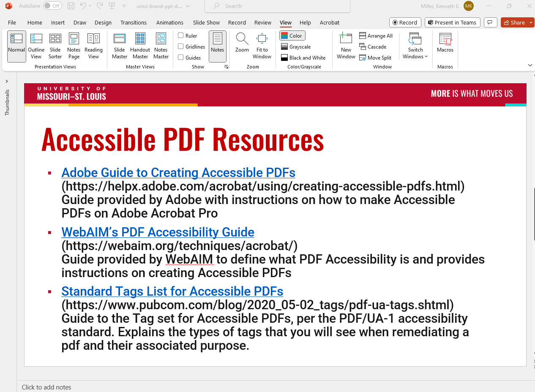This screenshot has height=392, width=535.
Task: Open the Slide Show tab
Action: tap(207, 22)
